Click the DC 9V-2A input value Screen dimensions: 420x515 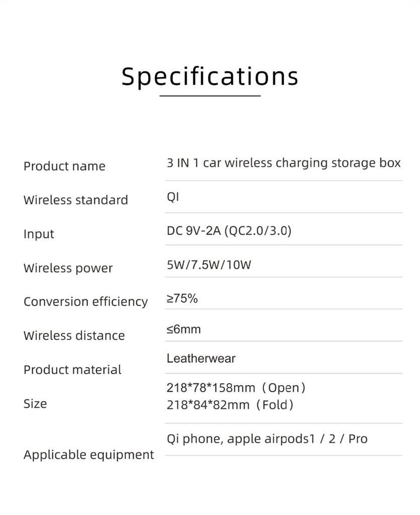[229, 231]
